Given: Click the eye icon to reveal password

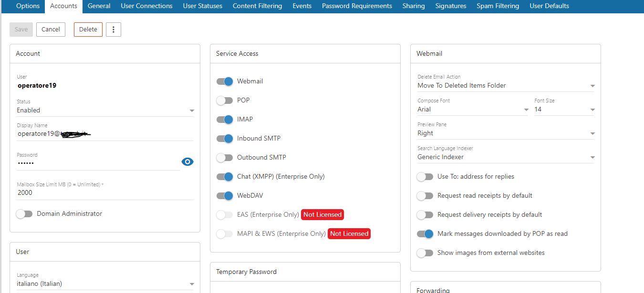Looking at the screenshot, I should [x=187, y=162].
